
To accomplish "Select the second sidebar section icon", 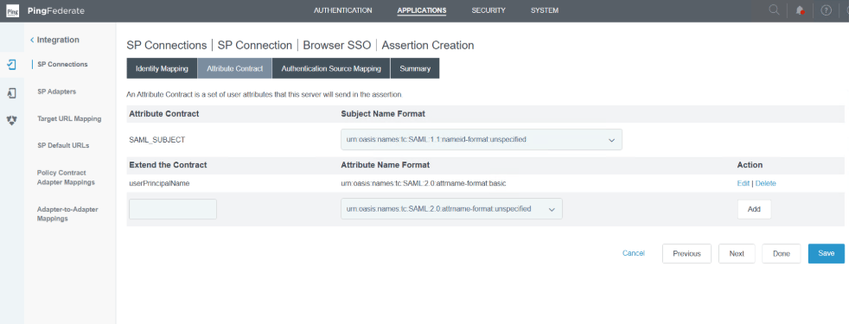I will point(11,93).
